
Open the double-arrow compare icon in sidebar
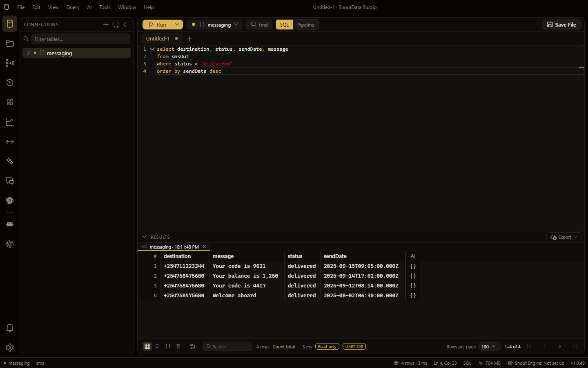point(10,141)
